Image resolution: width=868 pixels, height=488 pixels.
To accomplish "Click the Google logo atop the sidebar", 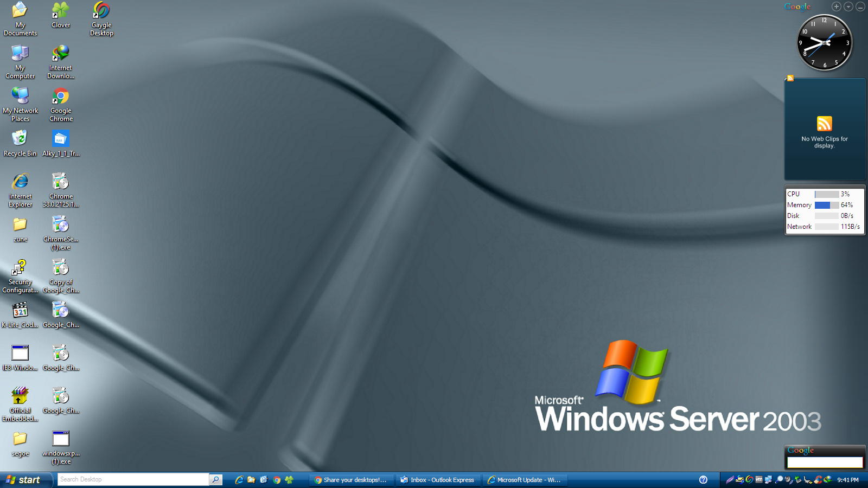I will (x=797, y=7).
